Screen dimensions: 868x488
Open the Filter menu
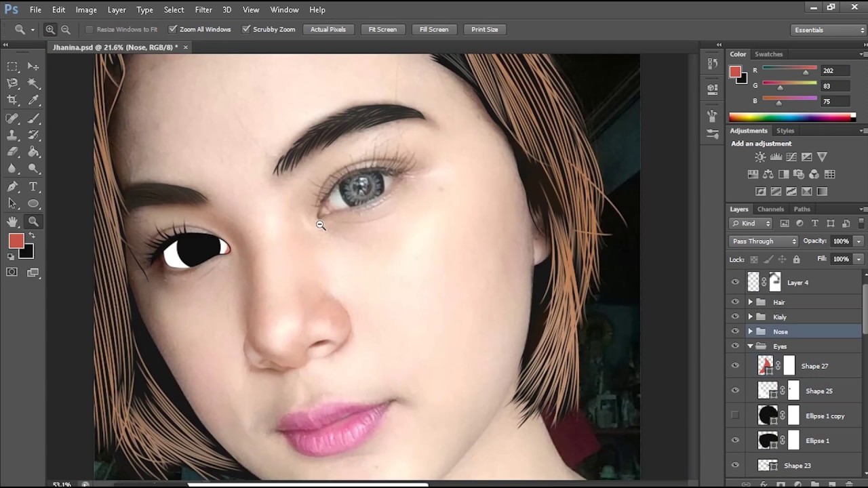[x=203, y=9]
